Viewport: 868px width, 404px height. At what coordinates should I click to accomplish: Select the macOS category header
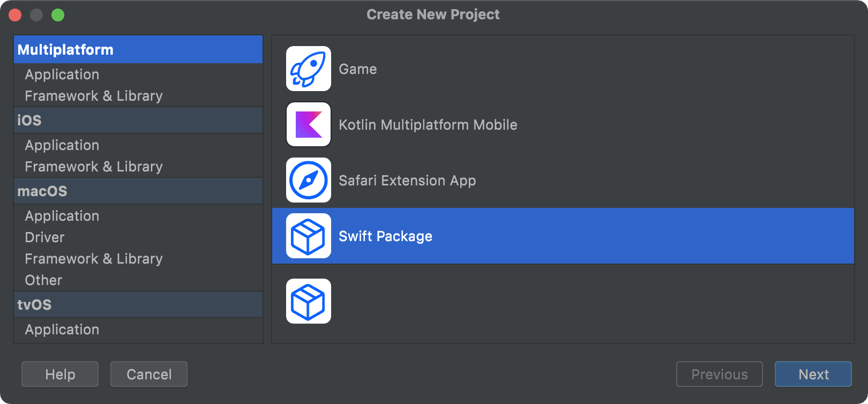[138, 191]
